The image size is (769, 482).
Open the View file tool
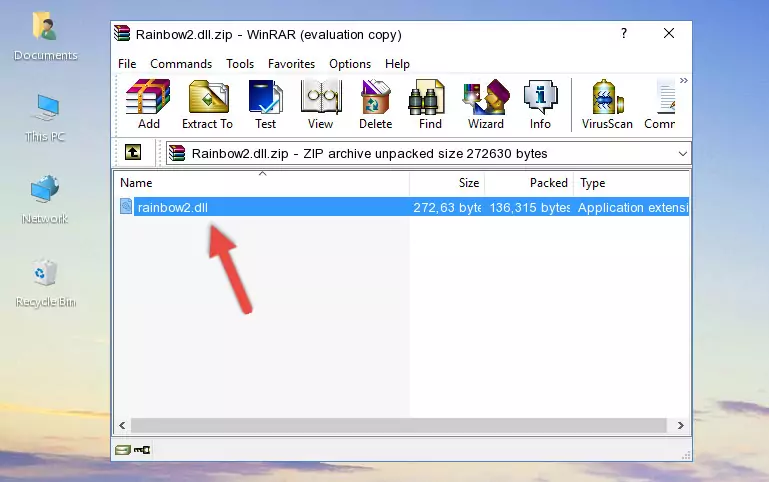point(321,104)
